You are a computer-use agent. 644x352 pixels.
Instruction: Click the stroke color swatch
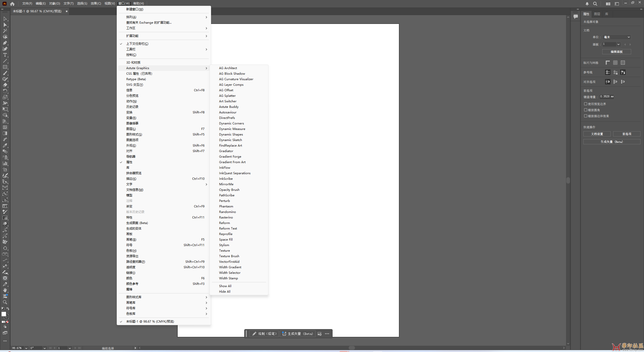pos(7,317)
